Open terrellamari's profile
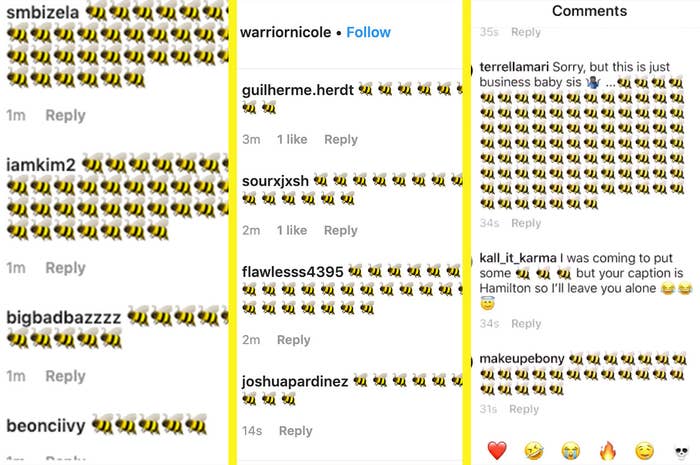Viewport: 700px width, 465px height. 514,67
